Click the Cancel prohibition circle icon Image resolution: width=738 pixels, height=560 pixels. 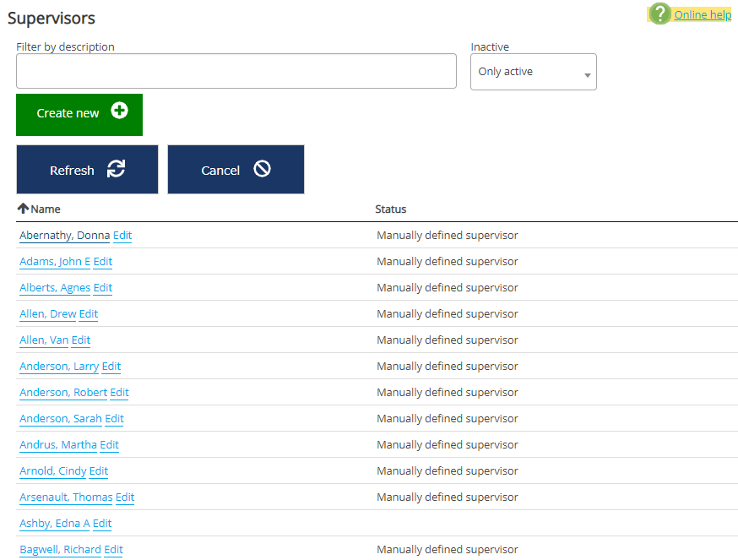(262, 169)
